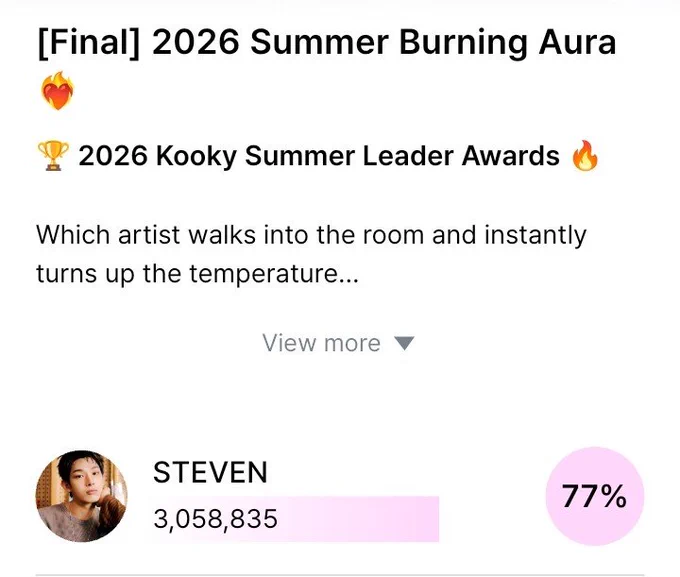Open STEVEN's profile photo
This screenshot has width=680, height=577.
[82, 496]
